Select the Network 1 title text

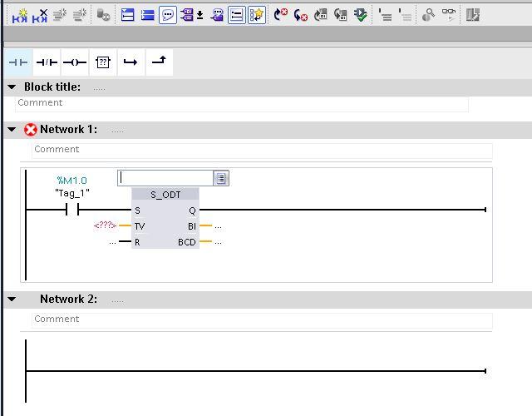[68, 130]
